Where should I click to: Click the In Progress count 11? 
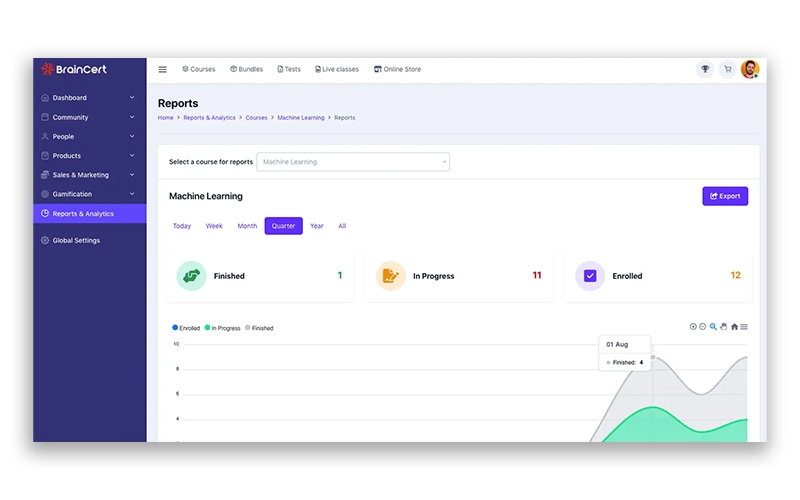click(537, 276)
